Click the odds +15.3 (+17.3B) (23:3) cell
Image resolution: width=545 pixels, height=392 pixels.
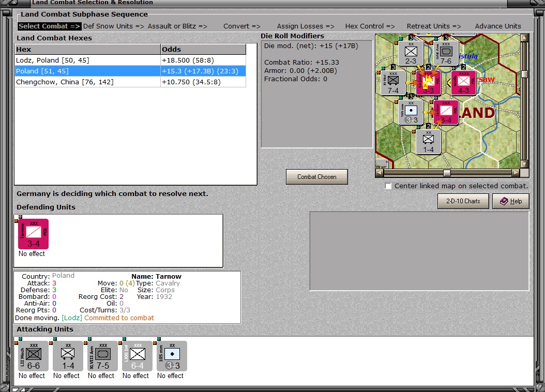203,71
